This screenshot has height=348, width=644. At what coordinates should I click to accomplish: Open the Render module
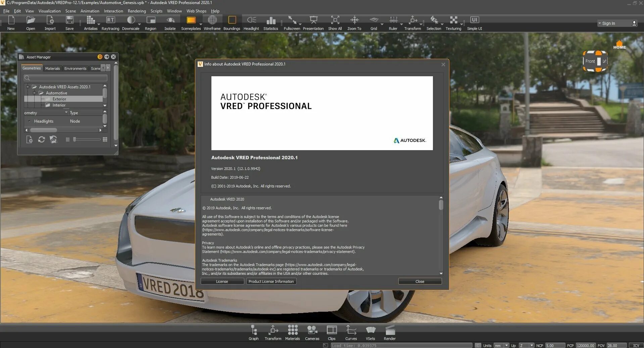click(x=390, y=333)
